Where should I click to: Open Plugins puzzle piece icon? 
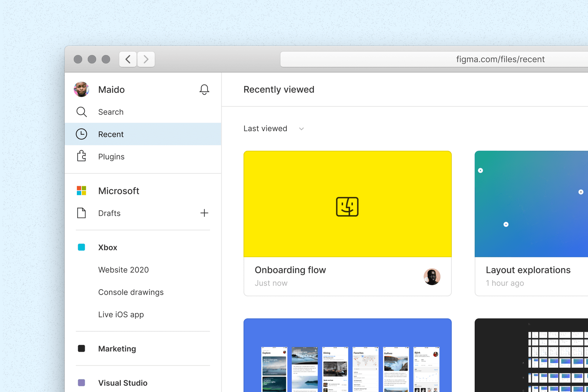[x=81, y=156]
